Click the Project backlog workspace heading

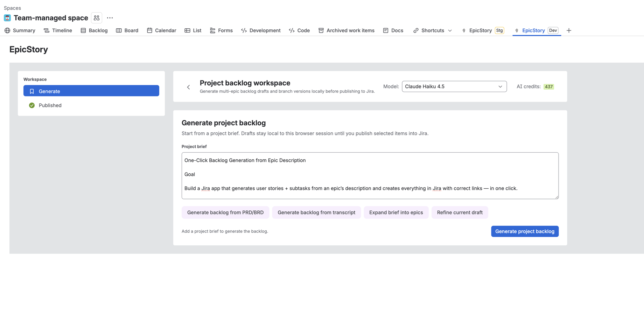(x=245, y=83)
